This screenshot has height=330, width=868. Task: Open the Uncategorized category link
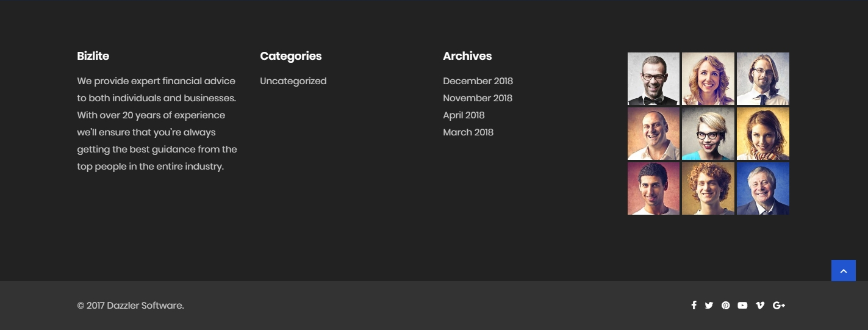tap(293, 81)
